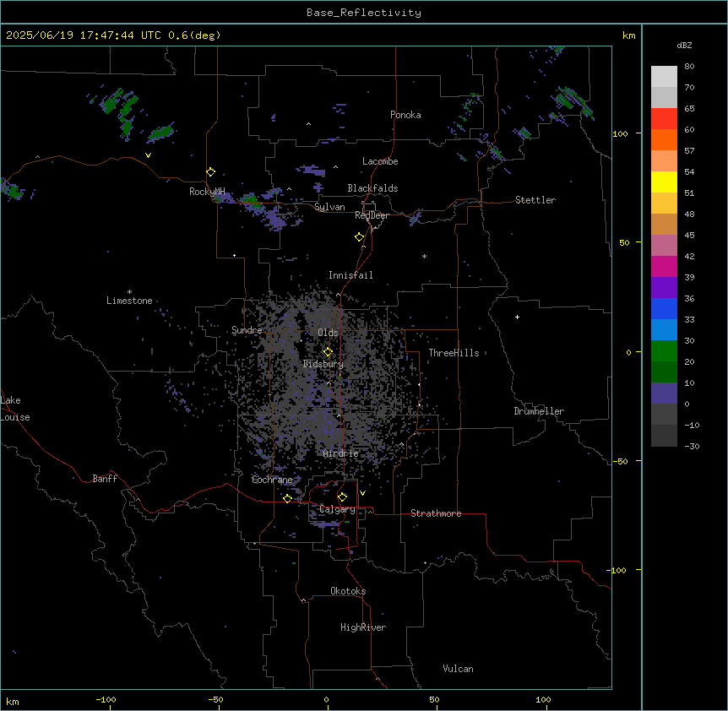Image resolution: width=728 pixels, height=711 pixels.
Task: Click the white asterisk marker east of Innisfail
Action: [424, 256]
